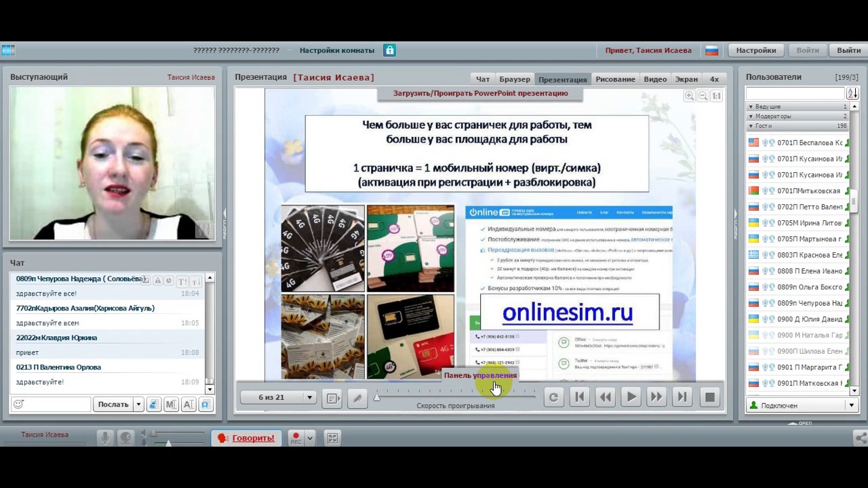Click the reload presentation icon

pos(553,397)
